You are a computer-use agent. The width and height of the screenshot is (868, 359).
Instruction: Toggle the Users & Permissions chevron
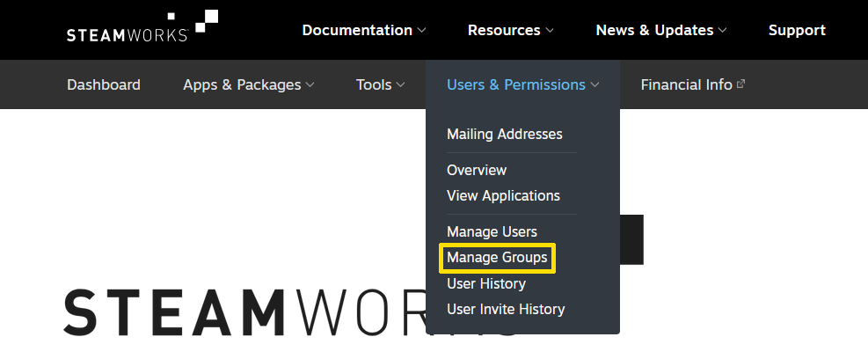coord(594,84)
